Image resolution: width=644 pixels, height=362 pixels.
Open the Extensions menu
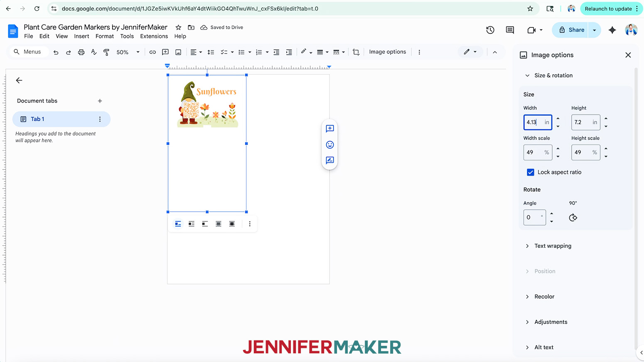click(x=154, y=36)
